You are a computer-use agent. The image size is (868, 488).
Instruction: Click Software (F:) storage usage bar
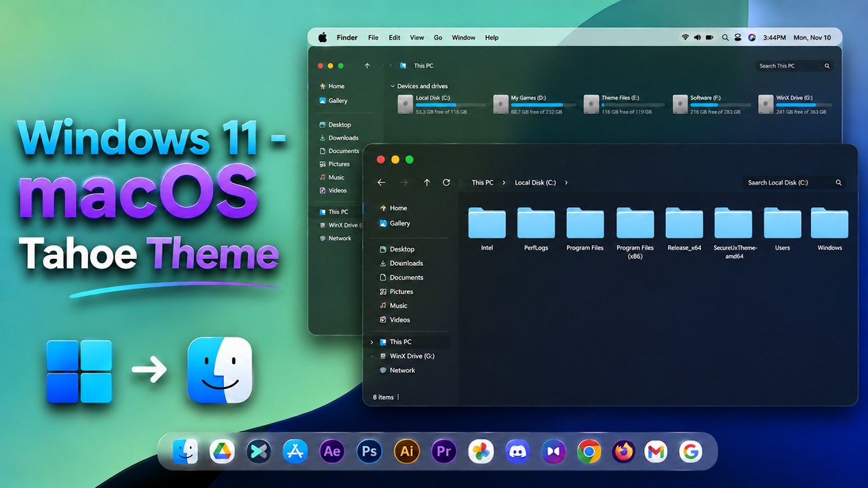[721, 105]
